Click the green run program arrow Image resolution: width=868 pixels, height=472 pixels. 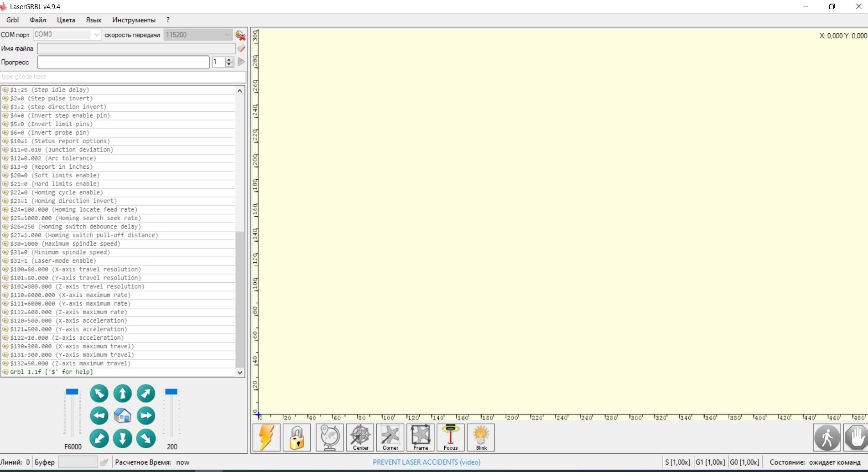[x=241, y=62]
